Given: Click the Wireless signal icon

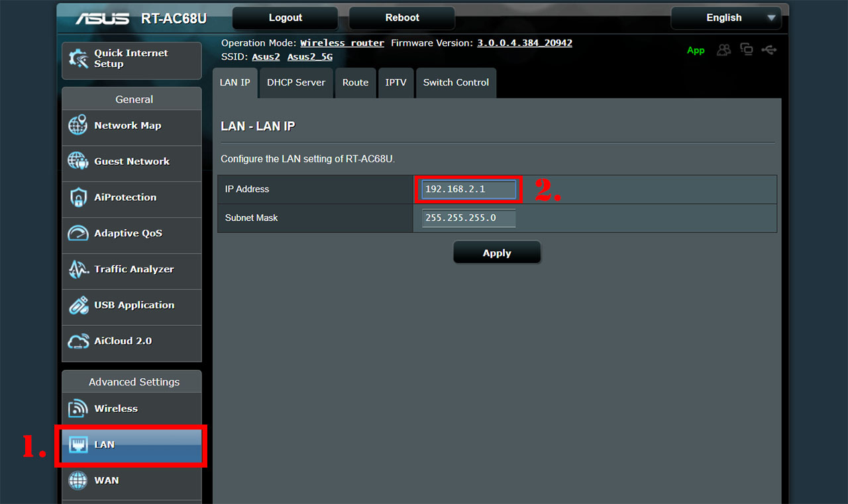Looking at the screenshot, I should (78, 409).
